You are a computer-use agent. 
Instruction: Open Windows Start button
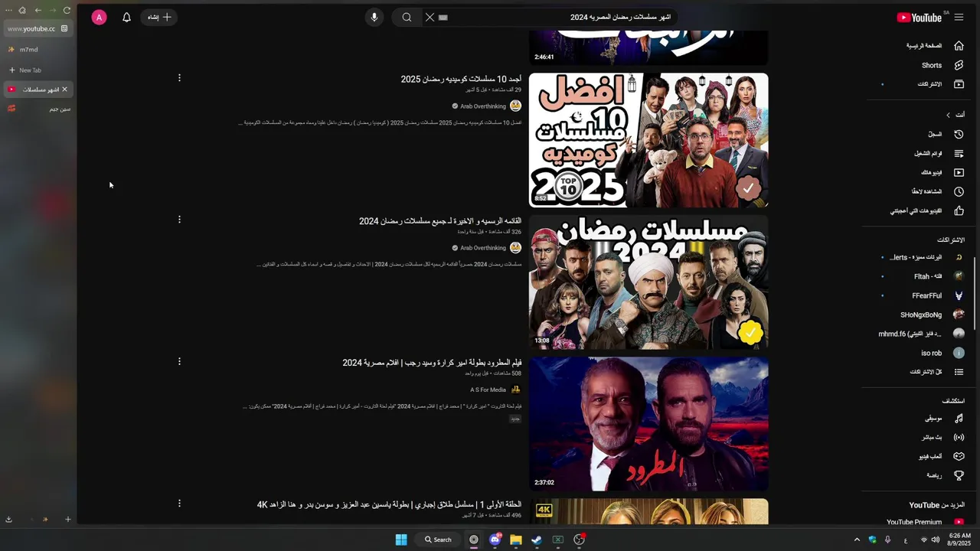coord(401,540)
